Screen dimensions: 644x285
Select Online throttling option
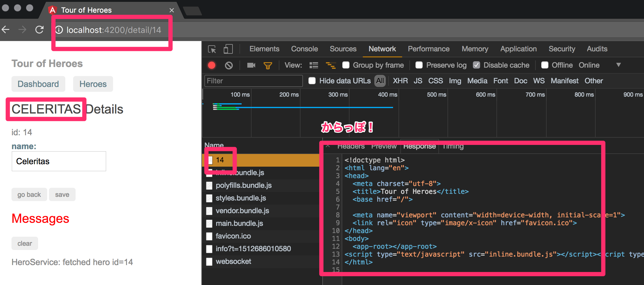pos(589,65)
